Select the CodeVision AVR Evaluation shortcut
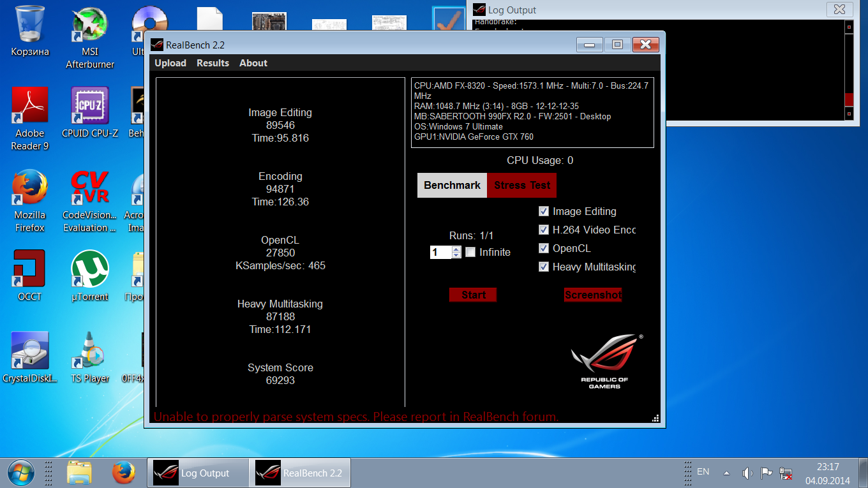Viewport: 868px width, 488px height. [x=90, y=201]
